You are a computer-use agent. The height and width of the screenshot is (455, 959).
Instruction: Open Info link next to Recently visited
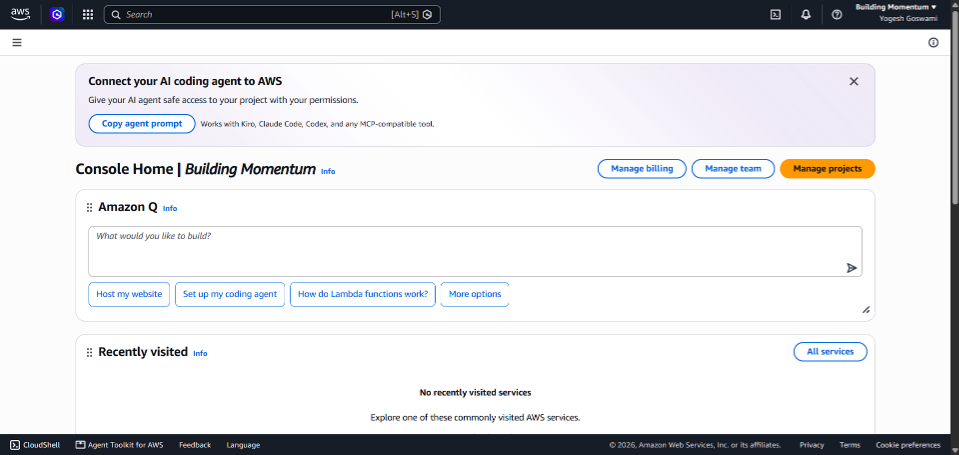click(x=200, y=353)
